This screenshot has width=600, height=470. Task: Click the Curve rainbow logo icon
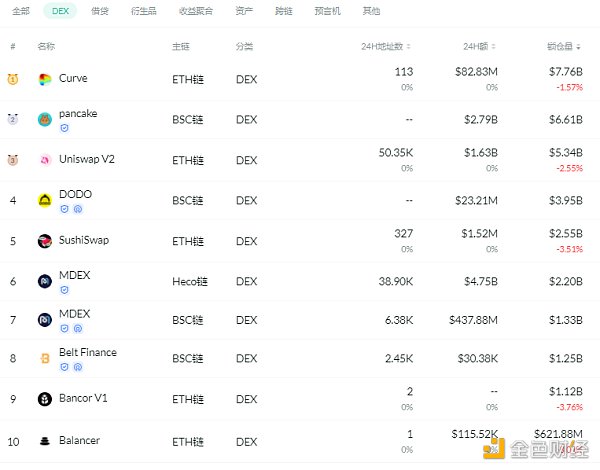coord(45,79)
